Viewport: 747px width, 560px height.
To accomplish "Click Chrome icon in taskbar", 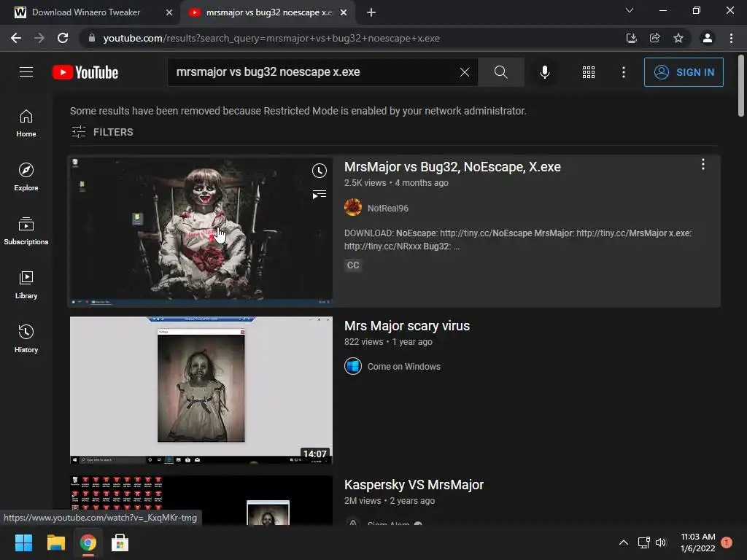I will coord(88,542).
